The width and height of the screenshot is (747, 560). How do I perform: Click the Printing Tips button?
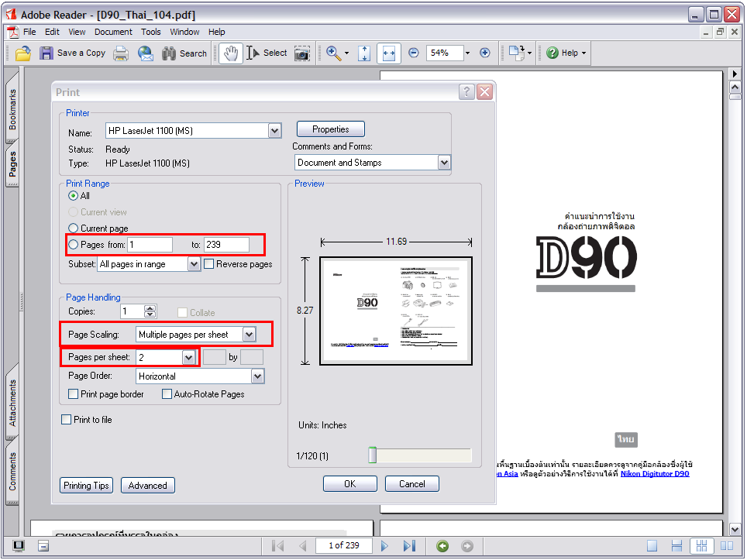(86, 485)
